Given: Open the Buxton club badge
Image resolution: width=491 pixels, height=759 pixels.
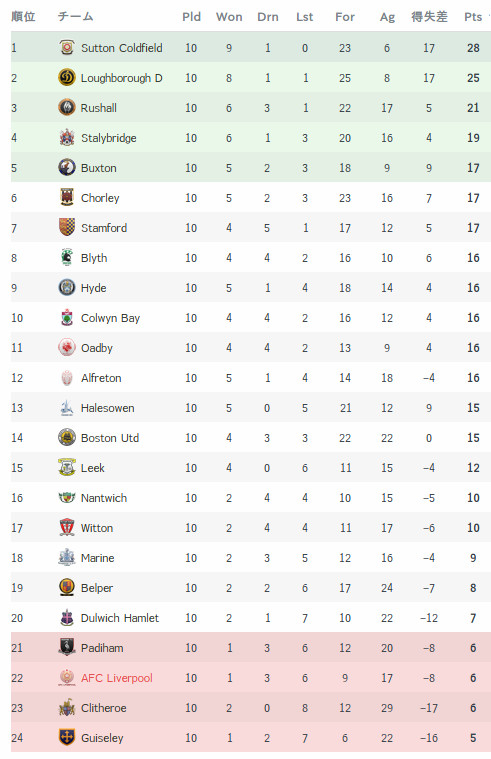Looking at the screenshot, I should tap(67, 167).
